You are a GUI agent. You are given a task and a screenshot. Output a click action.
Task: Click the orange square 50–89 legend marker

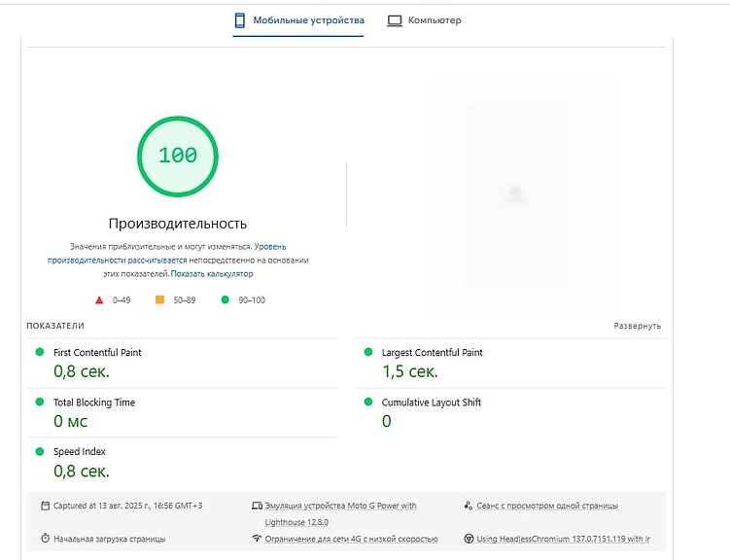tap(160, 300)
